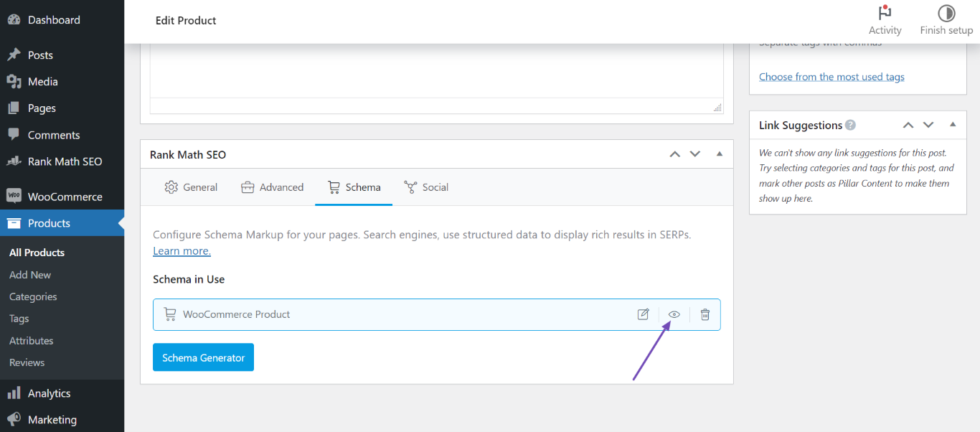Collapse the Link Suggestions panel

(x=953, y=124)
